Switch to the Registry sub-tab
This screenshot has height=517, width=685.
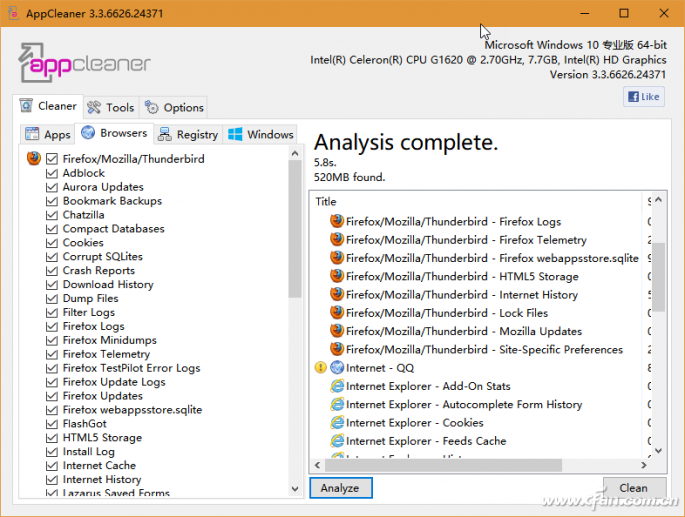coord(188,134)
